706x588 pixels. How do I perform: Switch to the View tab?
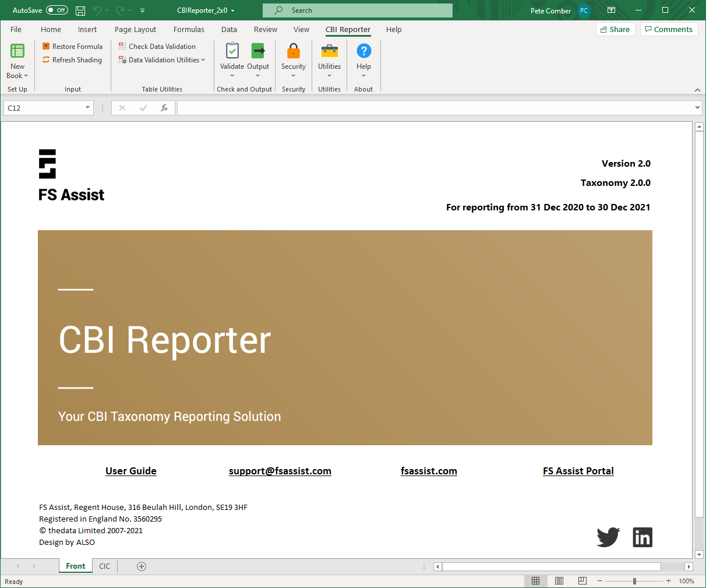[x=301, y=30]
